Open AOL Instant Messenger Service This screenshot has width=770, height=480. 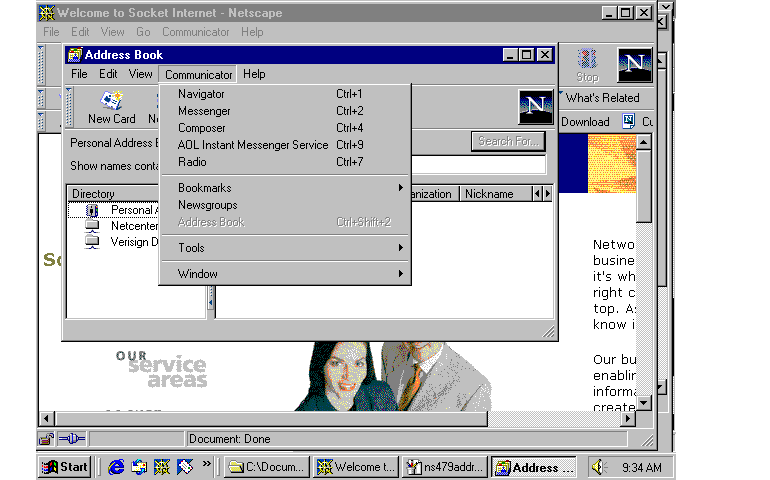point(285,145)
